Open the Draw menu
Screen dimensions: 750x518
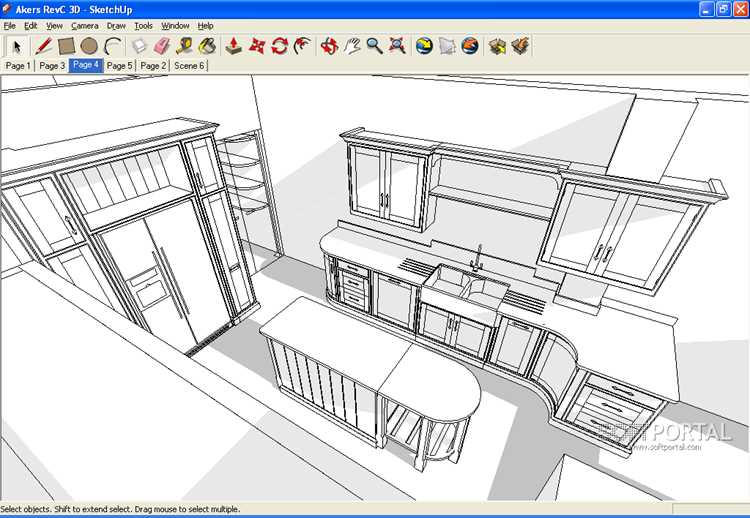(116, 26)
